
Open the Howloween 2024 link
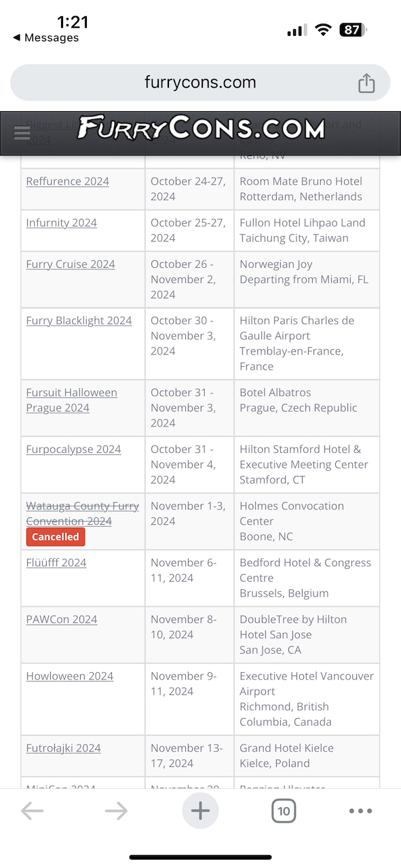pyautogui.click(x=70, y=677)
